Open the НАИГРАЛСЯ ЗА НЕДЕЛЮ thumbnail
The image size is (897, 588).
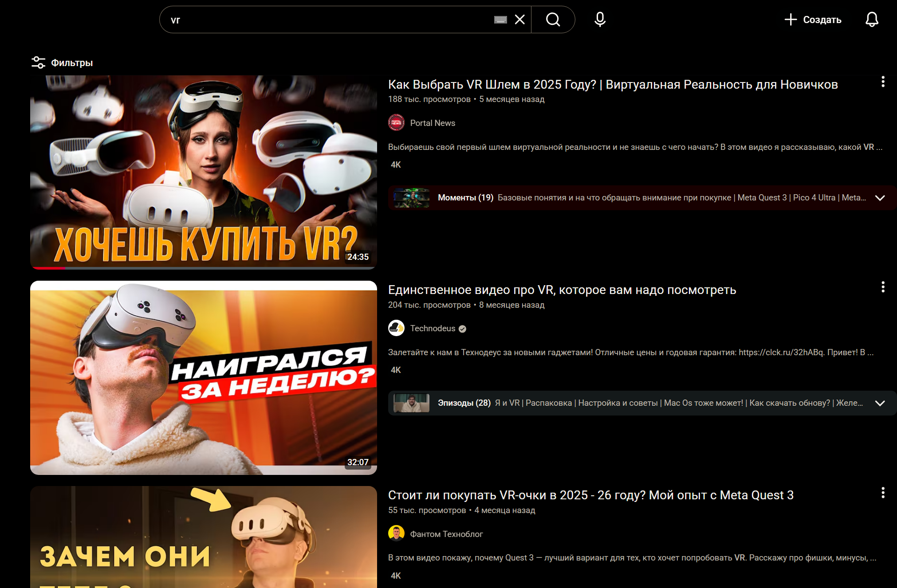coord(203,377)
